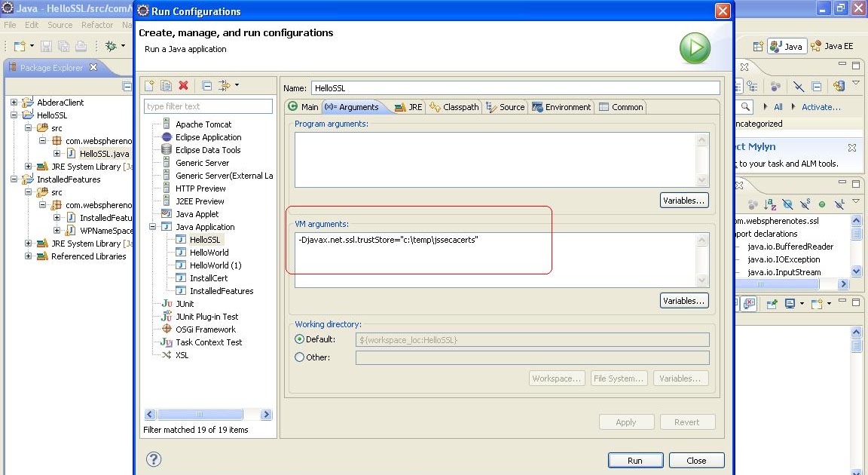Viewport: 868px width, 475px height.
Task: Click the Revert button
Action: tap(687, 422)
